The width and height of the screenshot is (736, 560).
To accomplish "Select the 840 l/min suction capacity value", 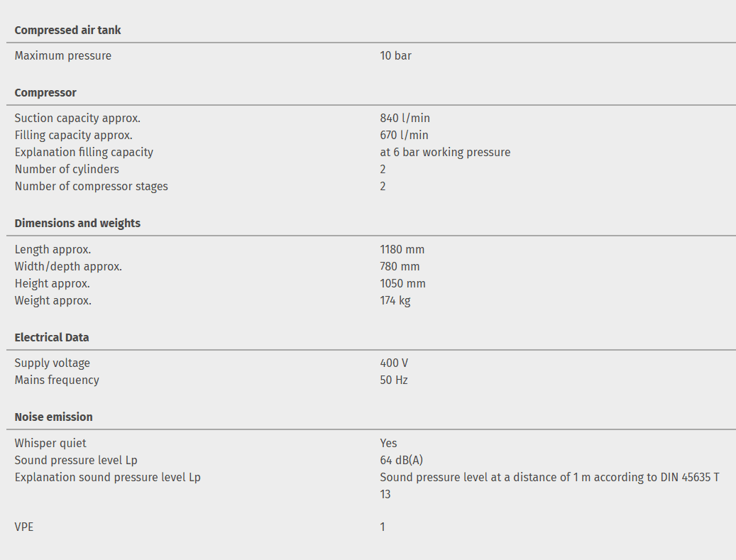I will click(405, 118).
